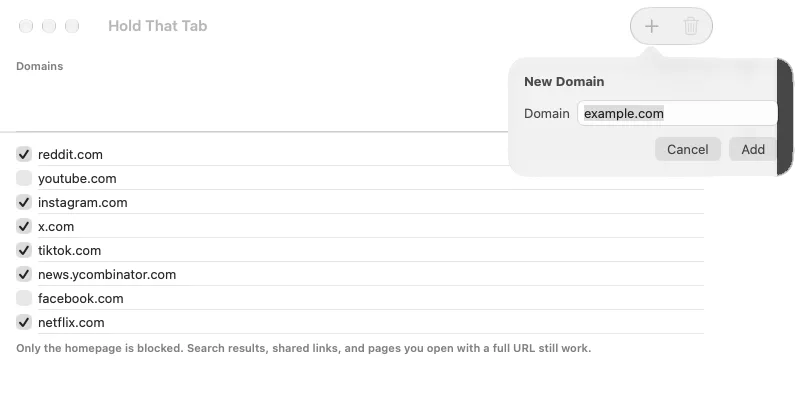Screen dimensions: 807x412
Task: Select the netflix.com domain label
Action: [71, 323]
